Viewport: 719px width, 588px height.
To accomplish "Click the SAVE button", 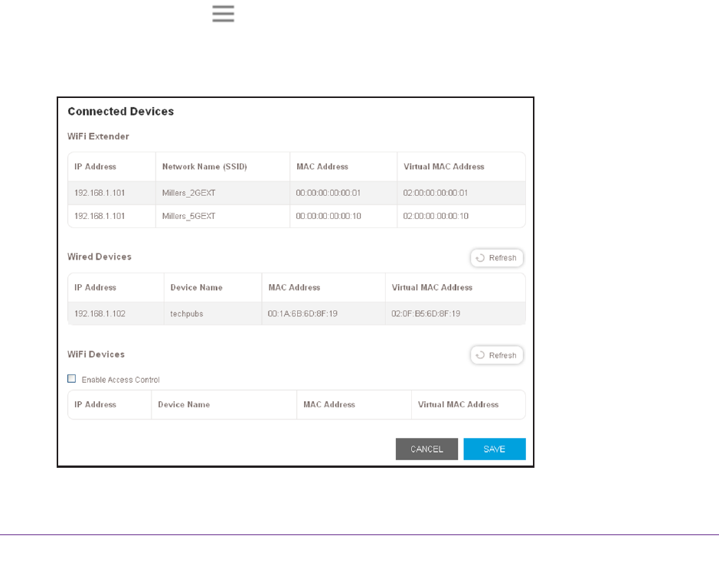I will 495,449.
